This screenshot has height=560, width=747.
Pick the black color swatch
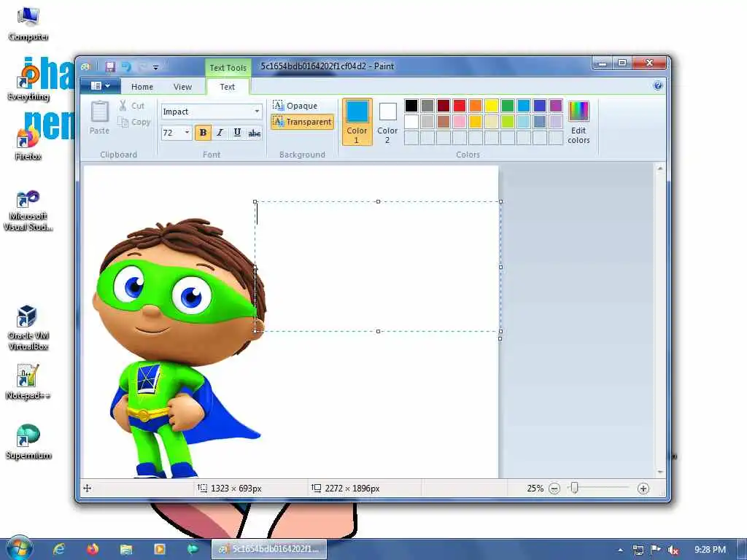coord(411,105)
